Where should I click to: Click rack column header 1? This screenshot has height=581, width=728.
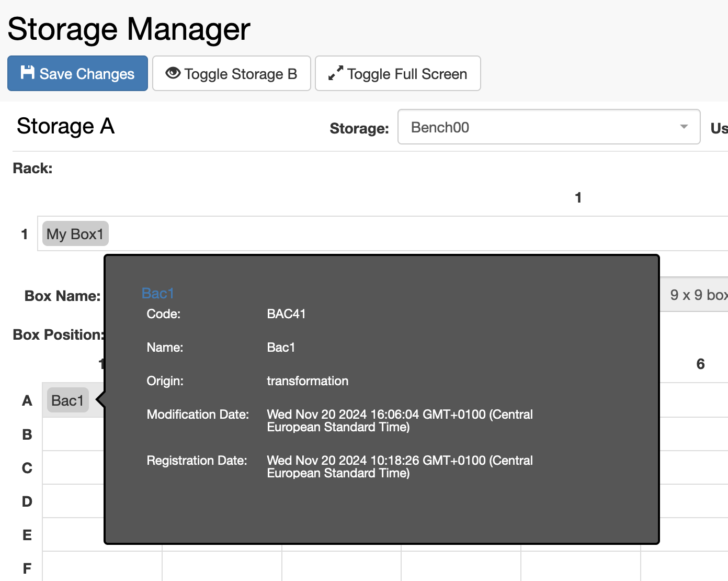578,197
